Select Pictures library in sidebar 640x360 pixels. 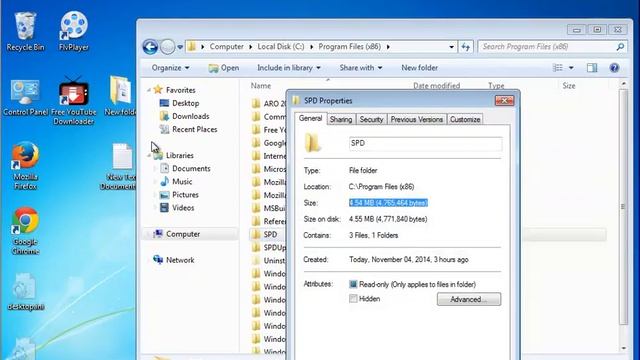[x=179, y=195]
